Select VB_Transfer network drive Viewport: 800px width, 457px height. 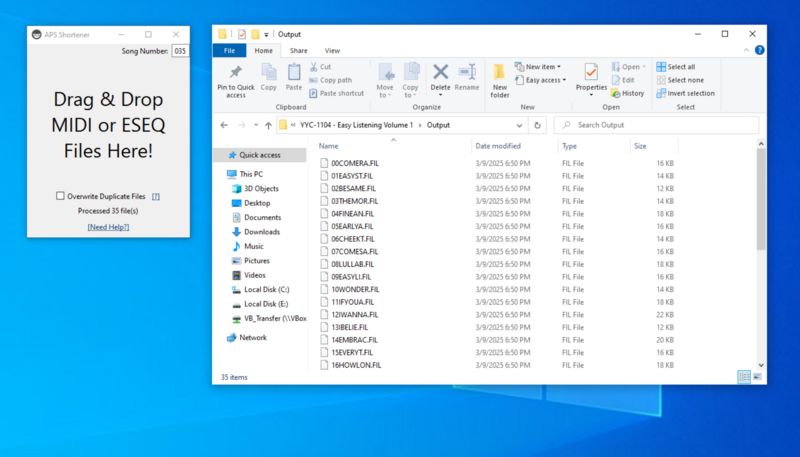pyautogui.click(x=269, y=318)
